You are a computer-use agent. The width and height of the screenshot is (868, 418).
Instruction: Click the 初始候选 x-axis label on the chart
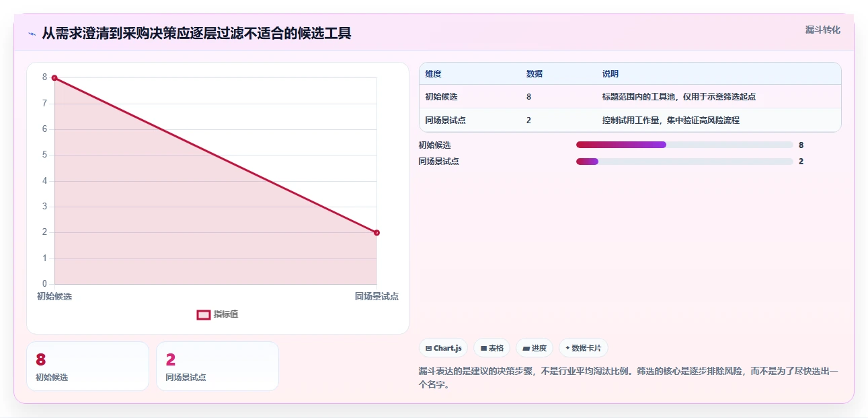click(54, 296)
